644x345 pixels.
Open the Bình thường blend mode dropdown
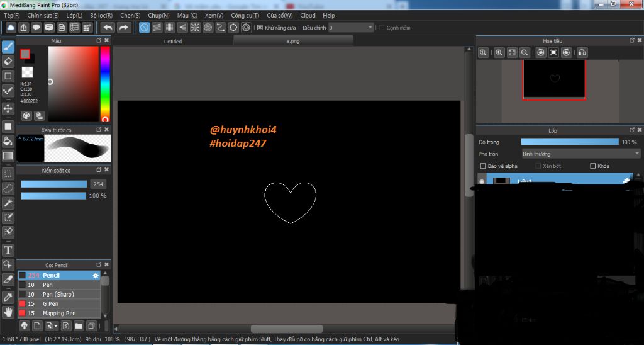(580, 154)
